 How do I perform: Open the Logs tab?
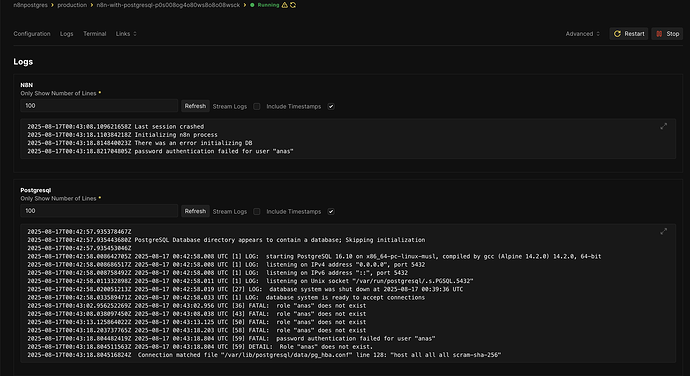click(66, 34)
